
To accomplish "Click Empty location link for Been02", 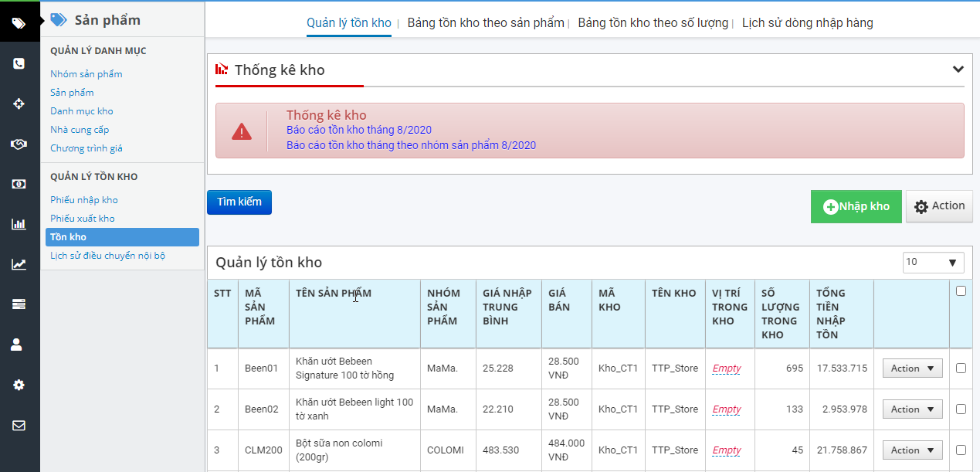I will pyautogui.click(x=727, y=409).
